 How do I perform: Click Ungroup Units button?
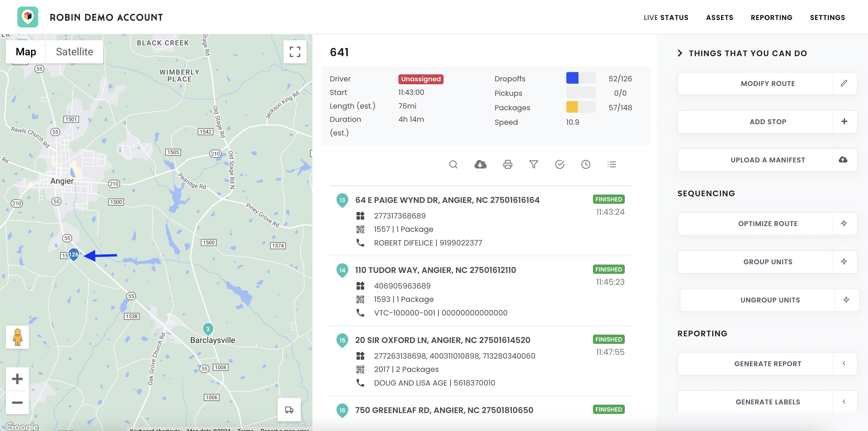770,300
